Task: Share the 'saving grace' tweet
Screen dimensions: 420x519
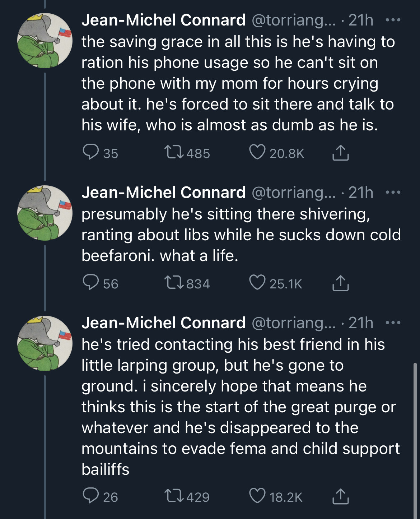Action: pos(340,152)
